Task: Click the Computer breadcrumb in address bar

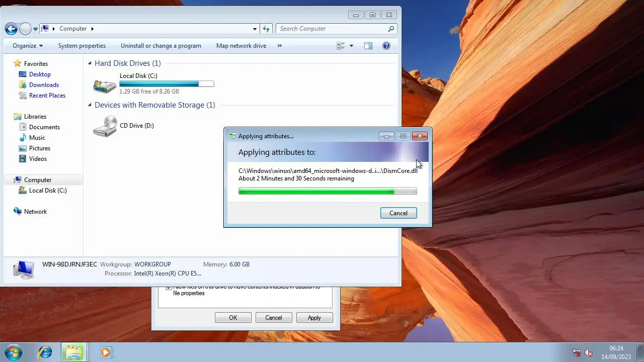Action: tap(73, 29)
